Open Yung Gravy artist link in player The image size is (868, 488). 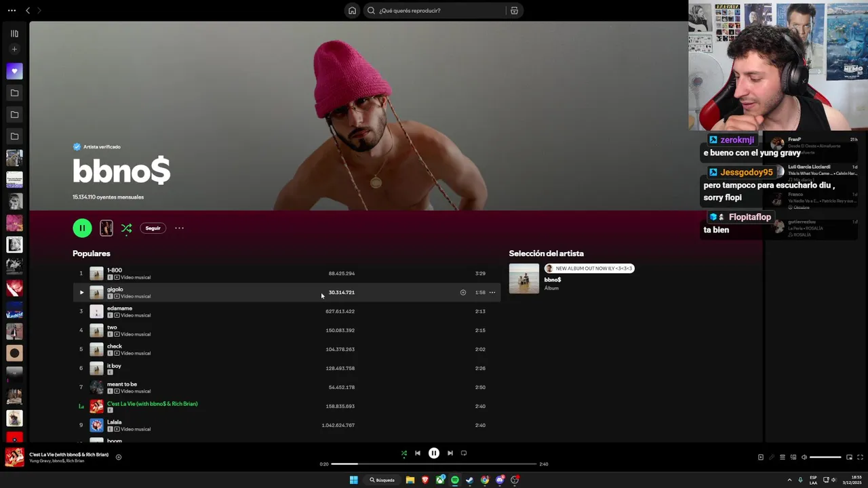click(x=39, y=461)
